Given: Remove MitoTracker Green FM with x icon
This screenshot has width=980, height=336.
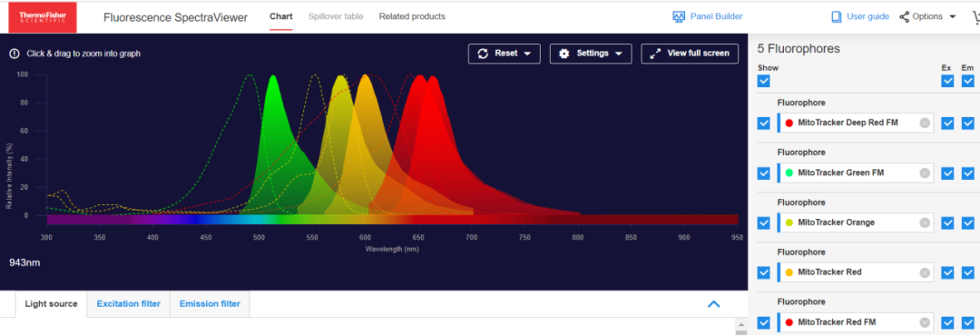Looking at the screenshot, I should tap(925, 173).
